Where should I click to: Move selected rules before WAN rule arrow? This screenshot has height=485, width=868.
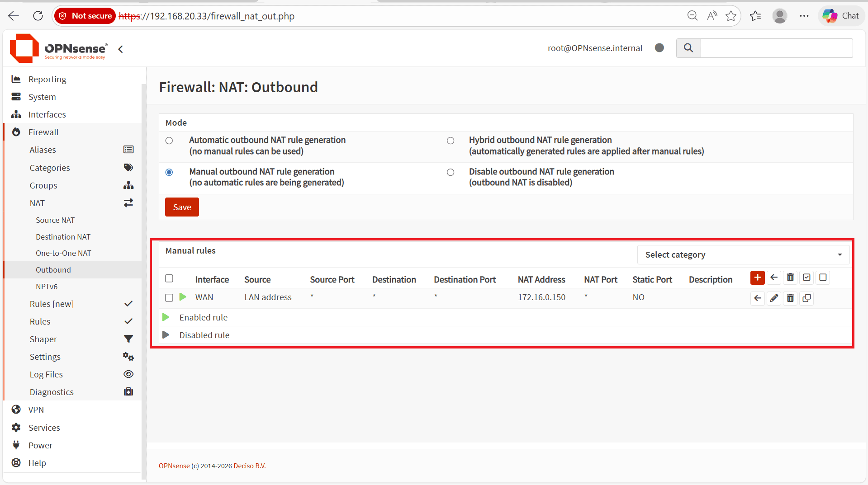click(x=758, y=298)
